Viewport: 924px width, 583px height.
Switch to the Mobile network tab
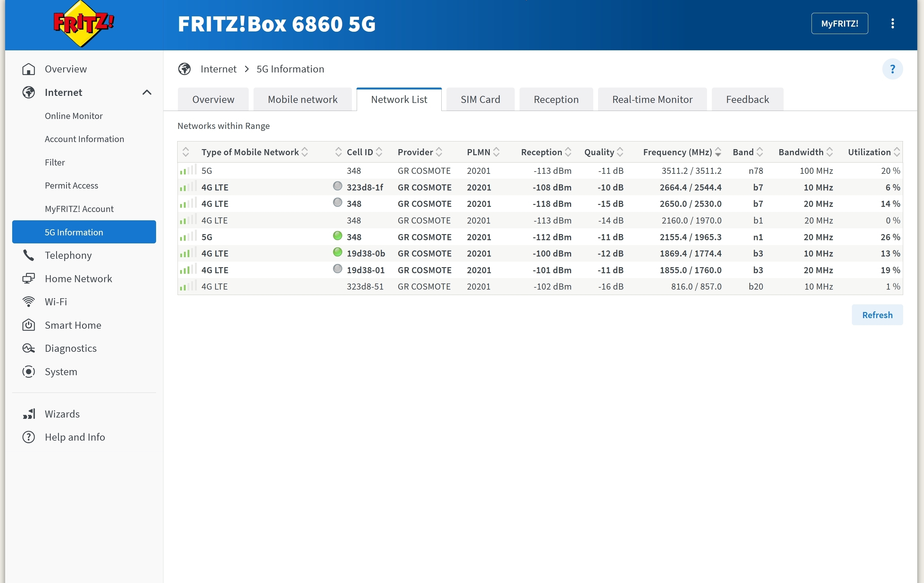coord(302,99)
